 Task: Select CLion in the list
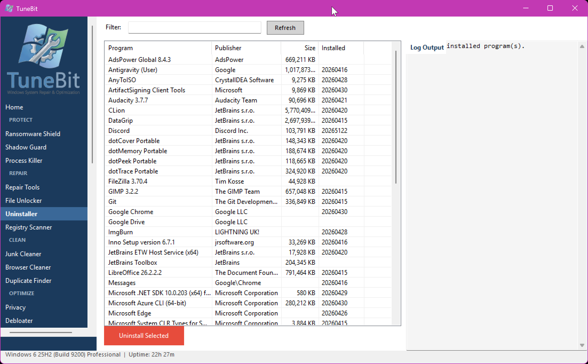click(x=248, y=110)
